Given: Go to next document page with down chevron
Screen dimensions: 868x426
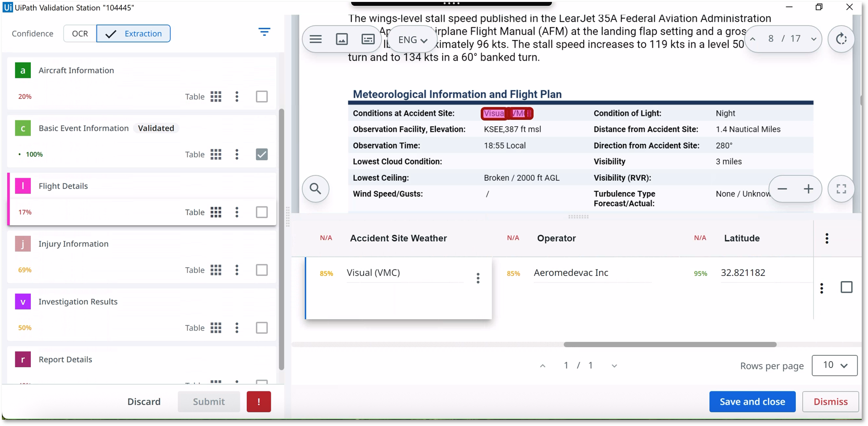Looking at the screenshot, I should tap(814, 39).
